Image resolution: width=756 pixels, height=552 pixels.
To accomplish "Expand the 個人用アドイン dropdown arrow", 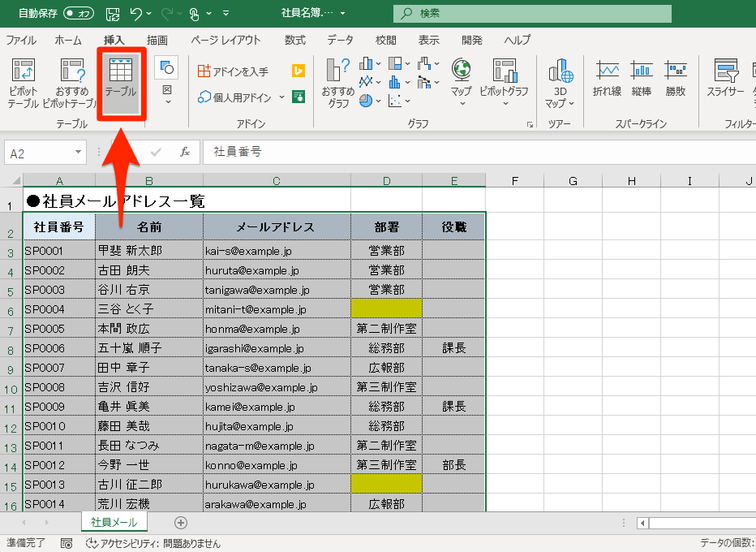I will [282, 97].
